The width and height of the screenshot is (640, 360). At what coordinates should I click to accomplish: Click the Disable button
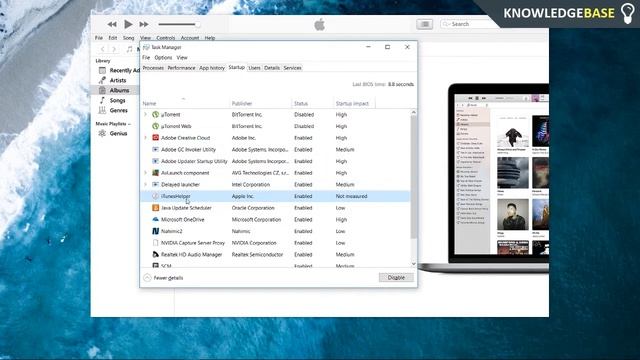tap(396, 278)
